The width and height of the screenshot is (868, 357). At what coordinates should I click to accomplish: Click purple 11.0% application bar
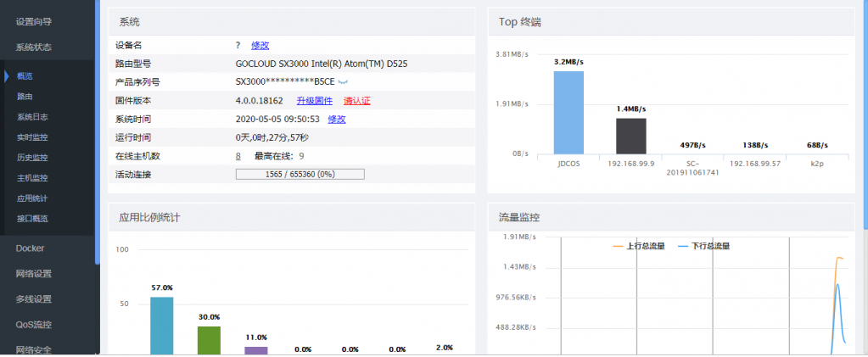click(256, 351)
